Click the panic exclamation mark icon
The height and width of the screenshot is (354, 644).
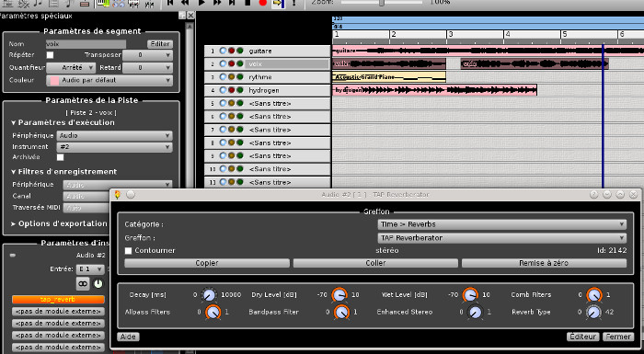tap(293, 3)
